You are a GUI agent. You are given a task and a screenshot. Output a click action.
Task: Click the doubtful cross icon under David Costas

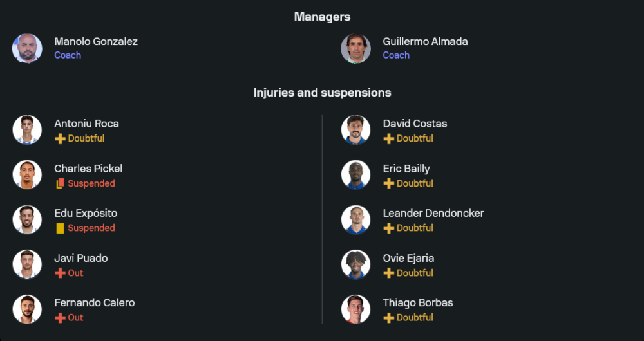click(388, 138)
